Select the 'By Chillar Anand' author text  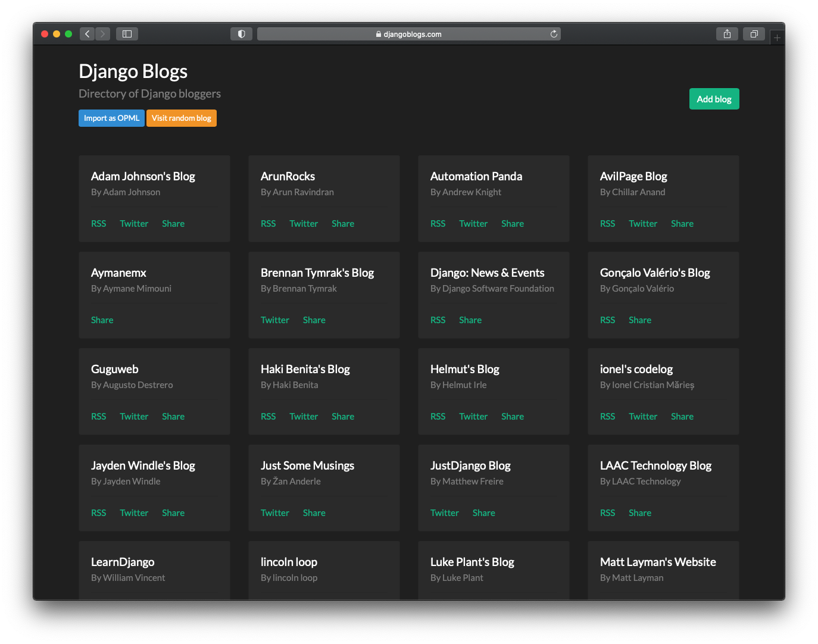coord(632,192)
